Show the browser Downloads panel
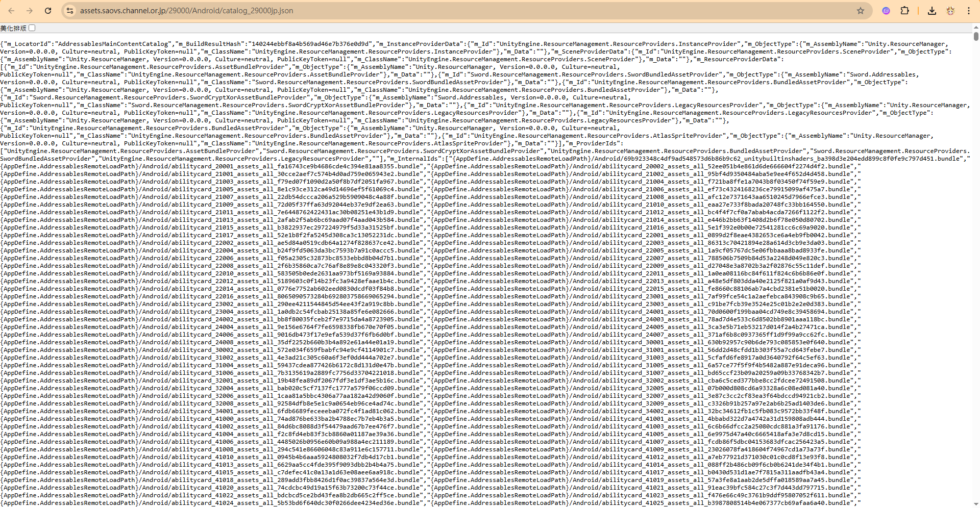 (x=932, y=11)
